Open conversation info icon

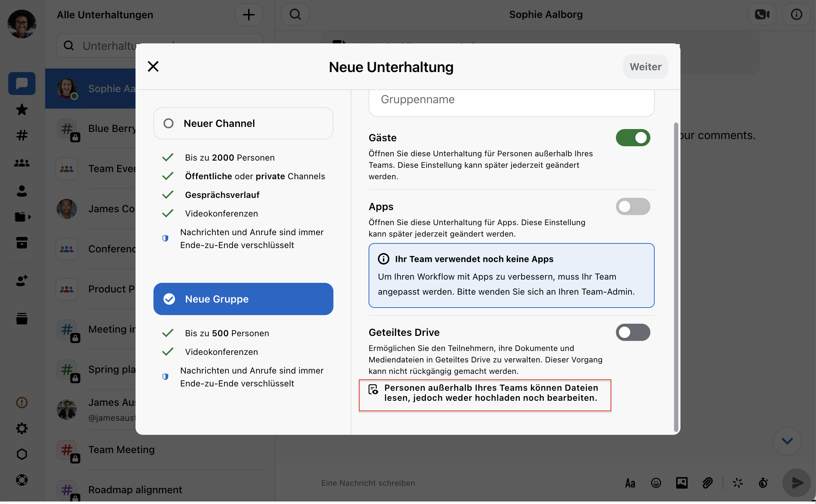coord(796,15)
